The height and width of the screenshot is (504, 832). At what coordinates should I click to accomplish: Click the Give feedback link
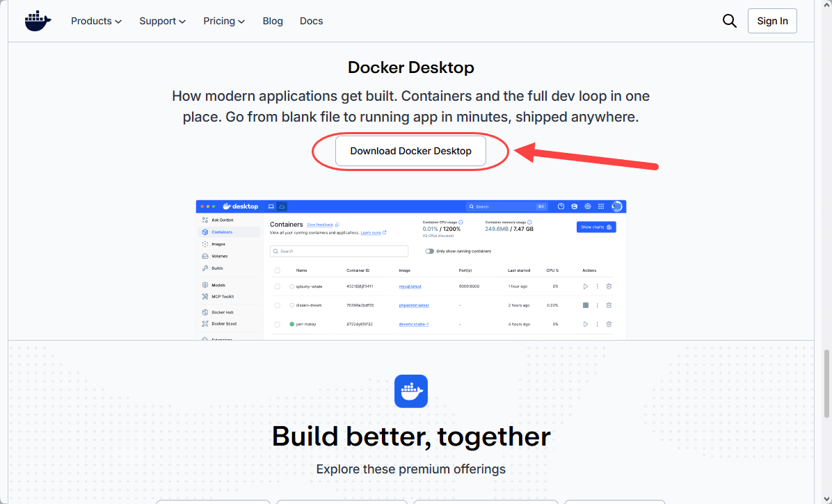click(x=320, y=225)
